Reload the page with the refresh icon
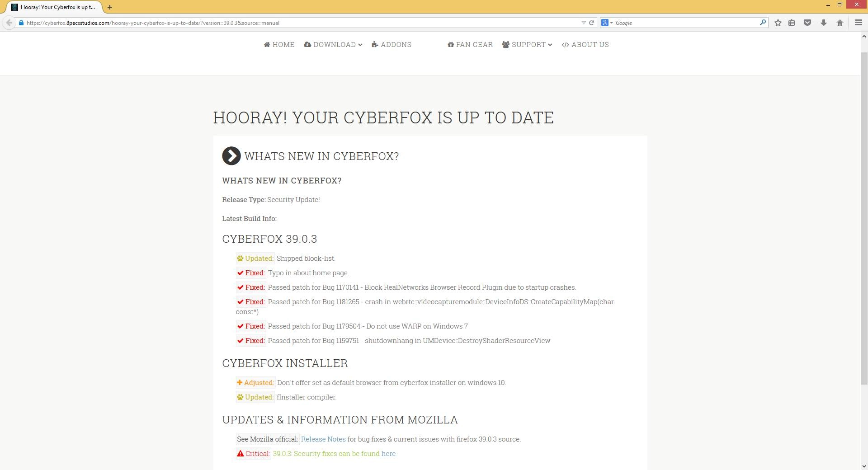 591,23
